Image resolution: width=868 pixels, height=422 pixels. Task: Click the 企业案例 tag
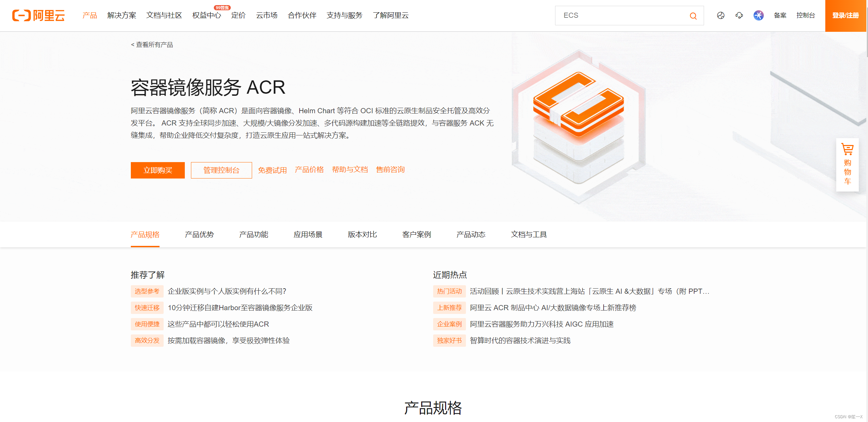click(x=449, y=324)
